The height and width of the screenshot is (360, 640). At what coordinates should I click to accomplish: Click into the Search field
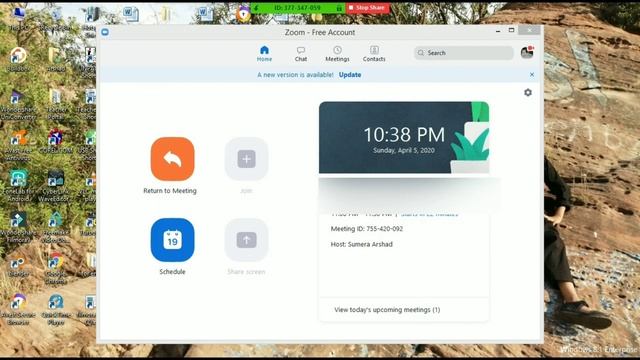click(x=464, y=53)
